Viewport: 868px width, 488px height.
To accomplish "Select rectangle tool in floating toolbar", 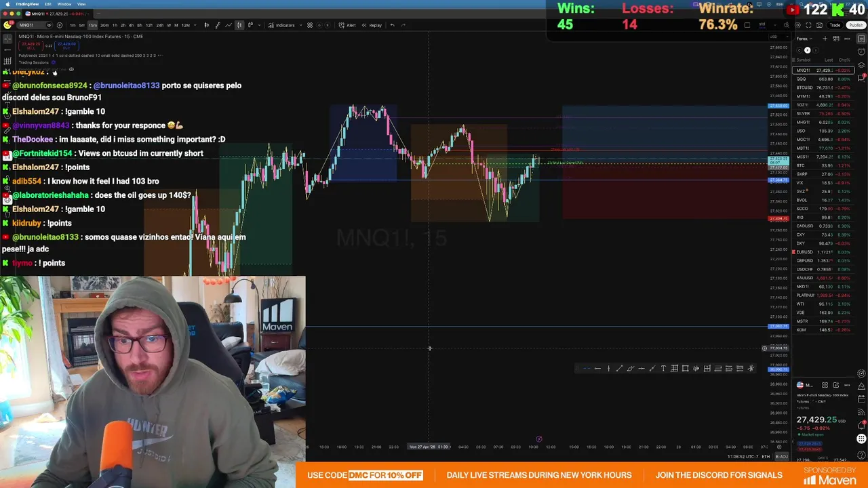I will point(685,369).
